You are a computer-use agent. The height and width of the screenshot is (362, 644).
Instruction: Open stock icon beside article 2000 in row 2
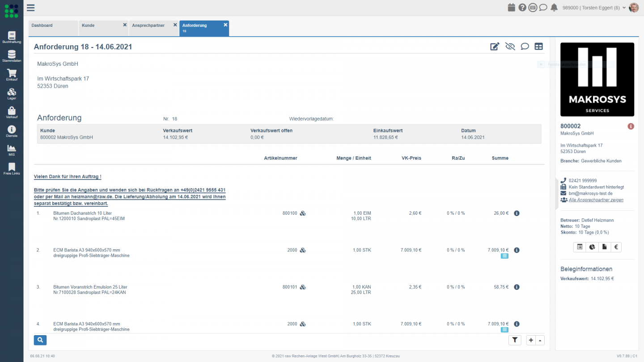[x=303, y=250]
